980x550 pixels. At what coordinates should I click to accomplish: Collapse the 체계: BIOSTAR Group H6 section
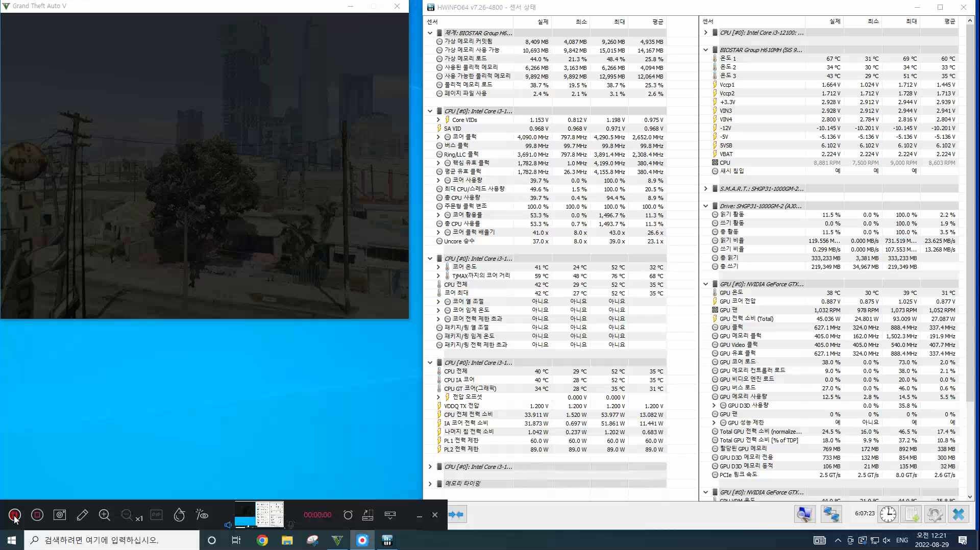tap(430, 33)
